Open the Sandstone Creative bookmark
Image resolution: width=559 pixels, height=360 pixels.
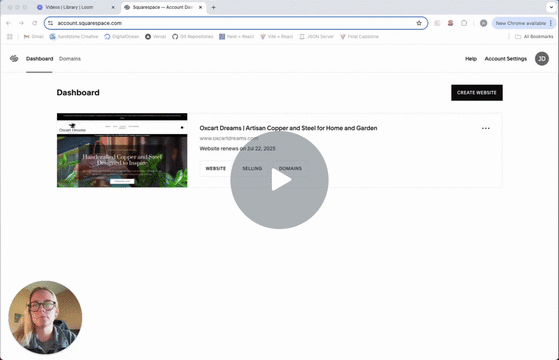pos(74,37)
